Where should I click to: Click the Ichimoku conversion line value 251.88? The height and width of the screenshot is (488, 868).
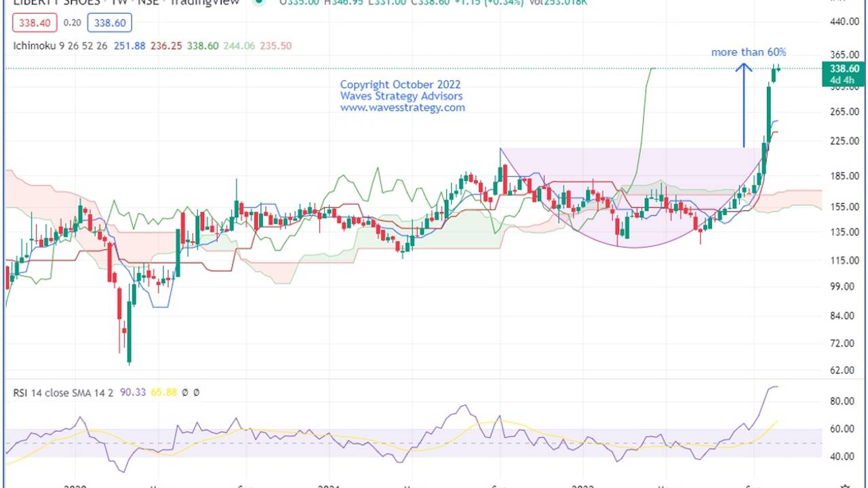[130, 46]
